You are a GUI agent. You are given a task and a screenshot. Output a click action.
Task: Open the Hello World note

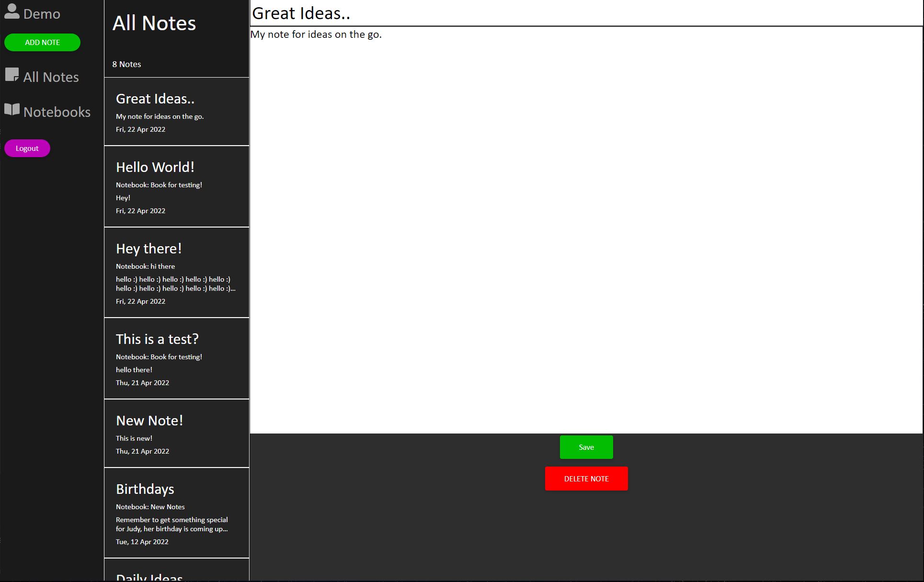tap(176, 187)
